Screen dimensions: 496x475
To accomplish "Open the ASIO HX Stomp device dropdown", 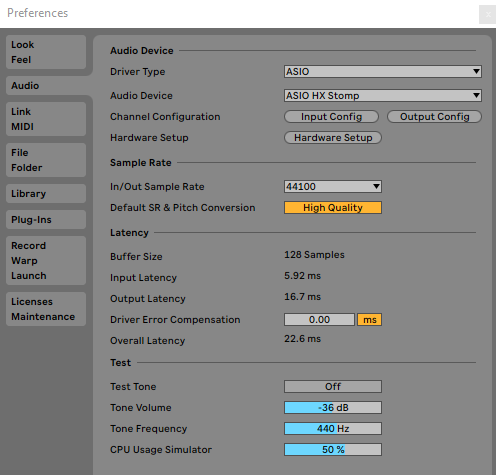I will tap(383, 96).
